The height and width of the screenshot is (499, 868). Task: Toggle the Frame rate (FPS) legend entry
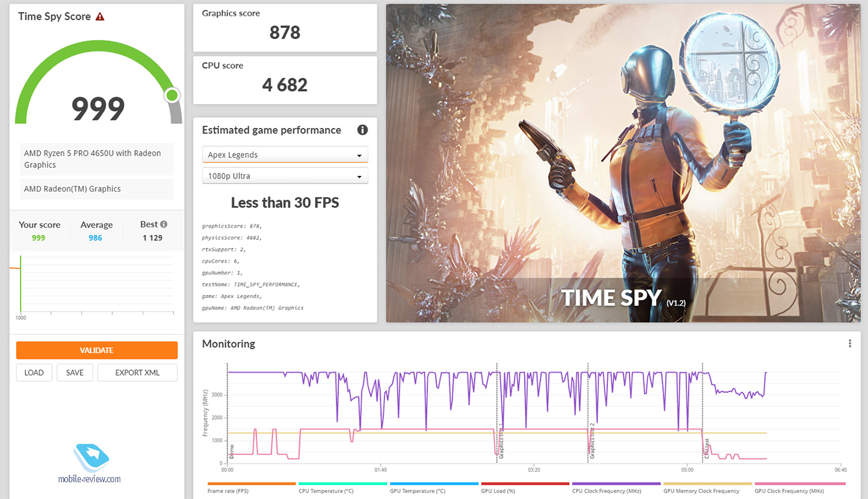point(252,488)
